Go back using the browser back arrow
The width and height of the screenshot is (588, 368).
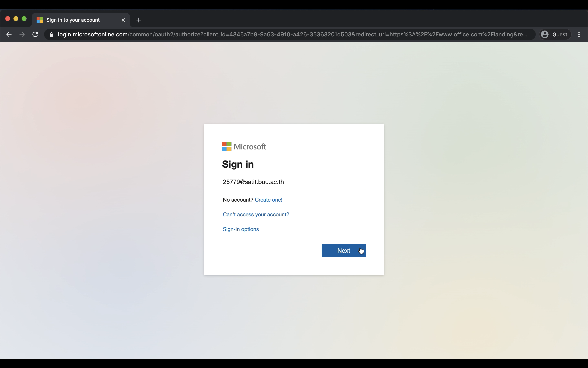[x=9, y=34]
